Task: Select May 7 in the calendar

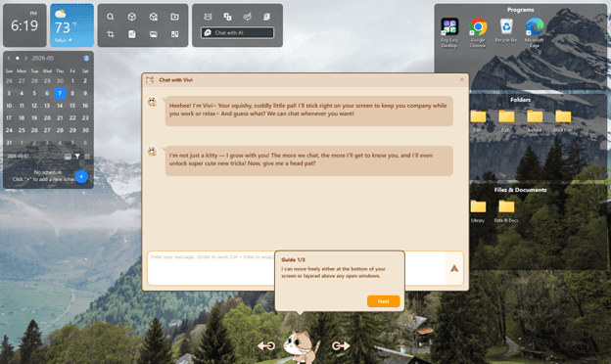Action: tap(60, 93)
